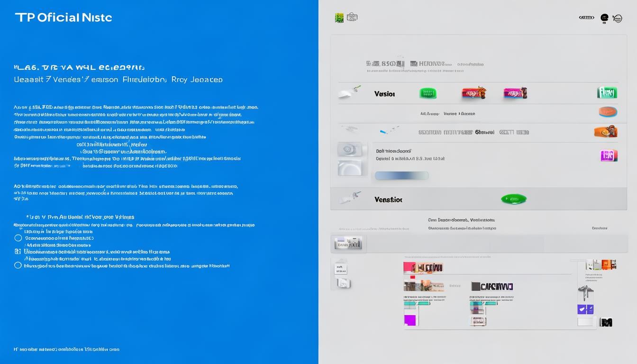Click the green badge icon at right end of first Version row
This screenshot has height=364, width=637.
point(607,92)
